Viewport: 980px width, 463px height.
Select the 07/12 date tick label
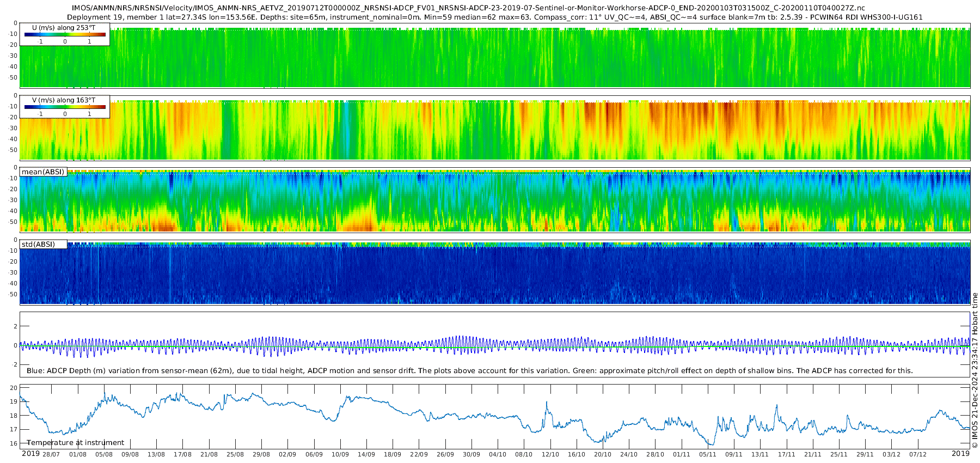point(917,454)
